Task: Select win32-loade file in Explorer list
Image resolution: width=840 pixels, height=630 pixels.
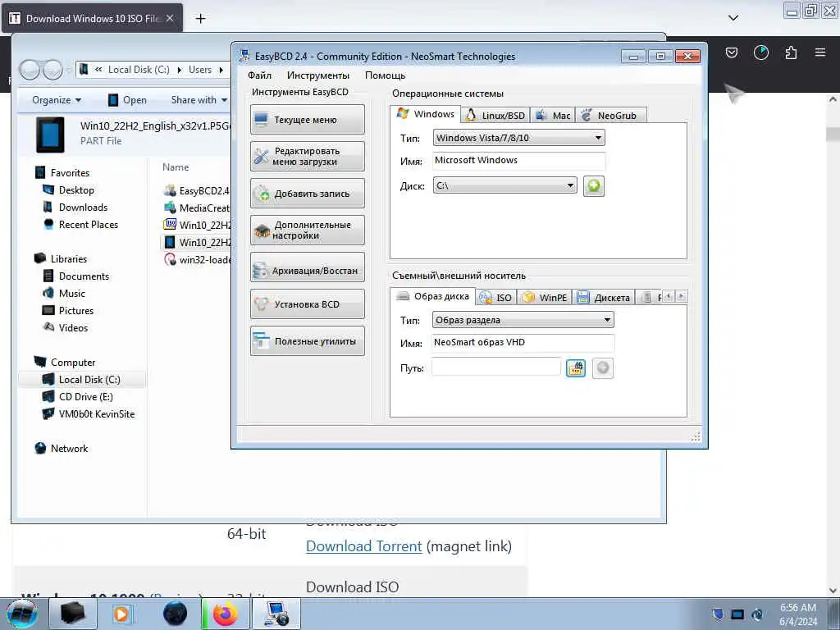Action: [x=197, y=260]
